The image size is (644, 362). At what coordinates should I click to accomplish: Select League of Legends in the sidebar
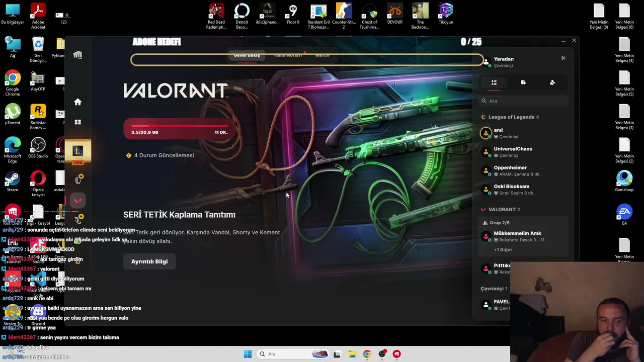[x=77, y=151]
